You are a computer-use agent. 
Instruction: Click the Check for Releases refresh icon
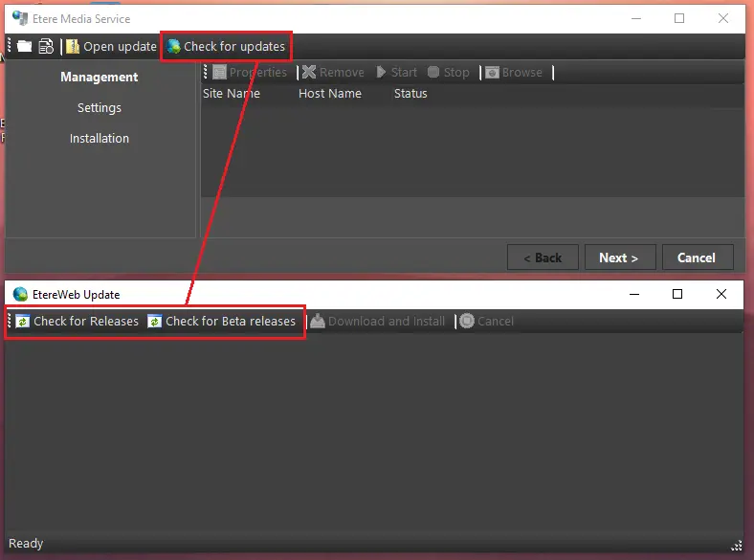click(23, 322)
